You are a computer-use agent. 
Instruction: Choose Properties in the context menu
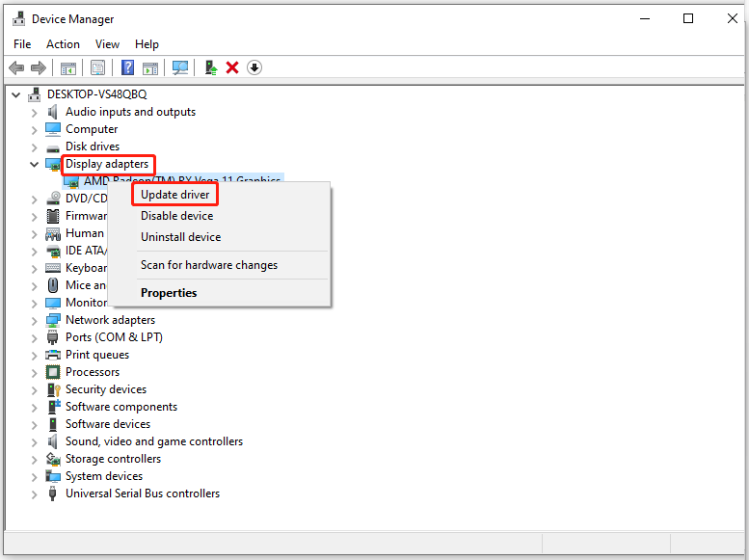tap(169, 293)
